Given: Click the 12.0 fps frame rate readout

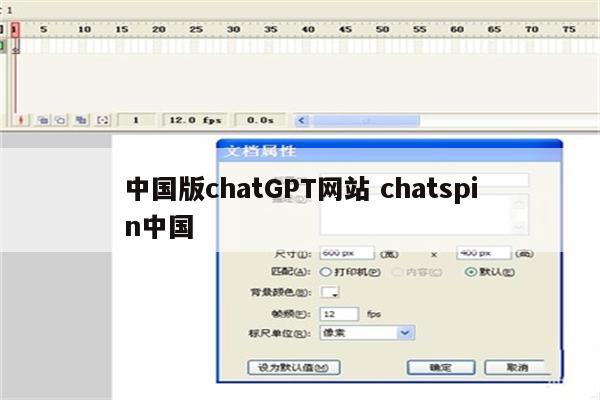Looking at the screenshot, I should [195, 121].
